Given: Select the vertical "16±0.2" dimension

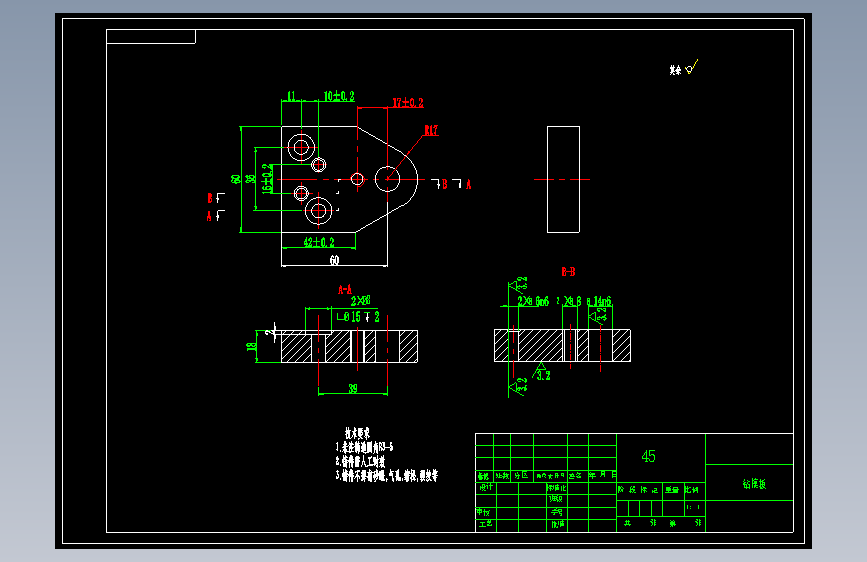Looking at the screenshot, I should click(x=267, y=179).
